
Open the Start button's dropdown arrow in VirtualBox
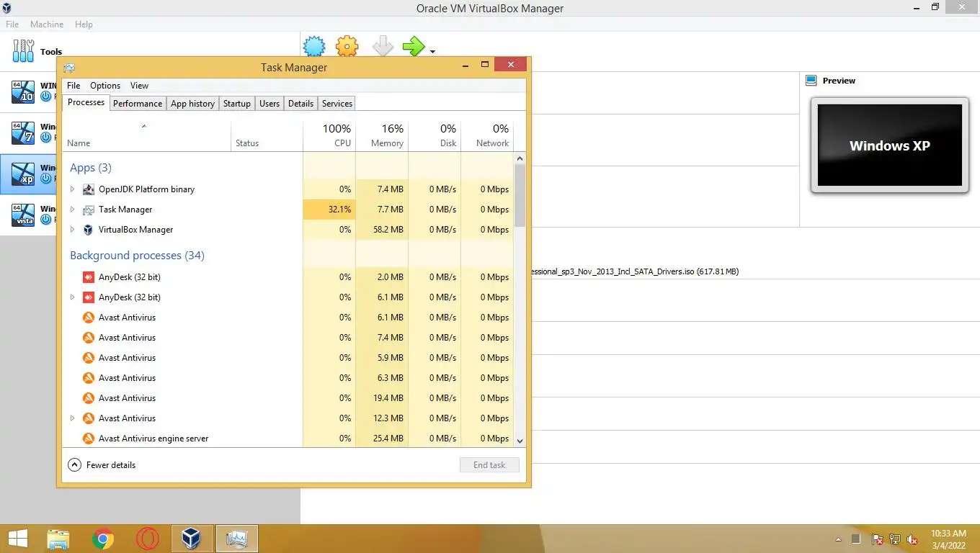click(432, 52)
